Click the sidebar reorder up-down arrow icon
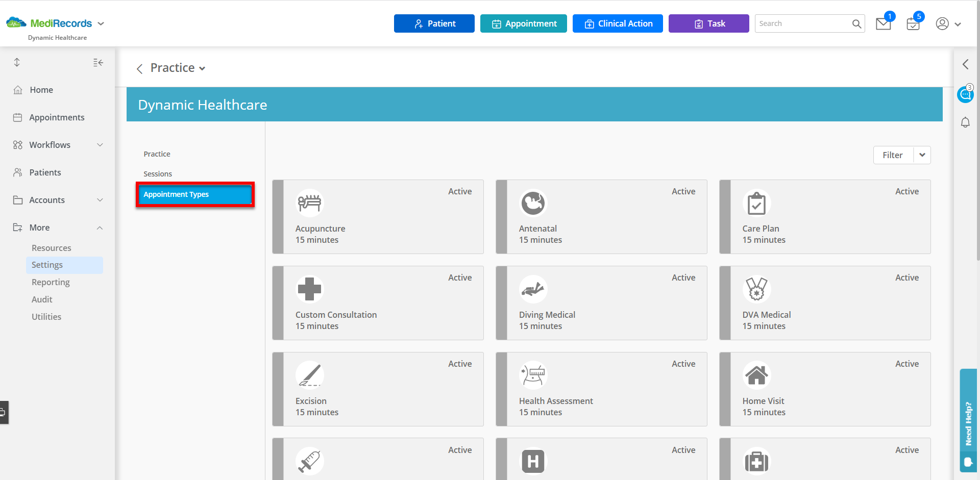 coord(17,62)
